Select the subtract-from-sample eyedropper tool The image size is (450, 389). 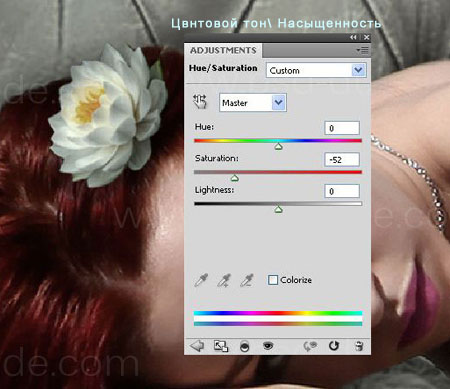coord(247,280)
